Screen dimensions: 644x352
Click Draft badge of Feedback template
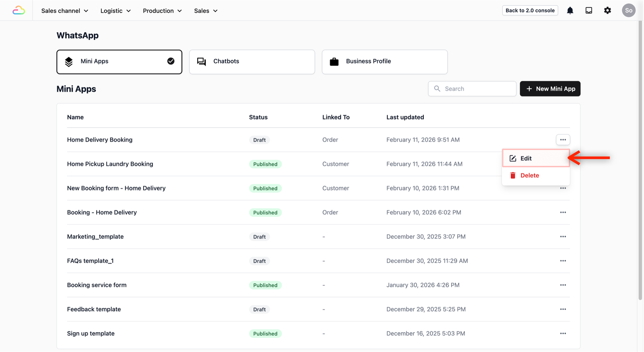point(259,309)
